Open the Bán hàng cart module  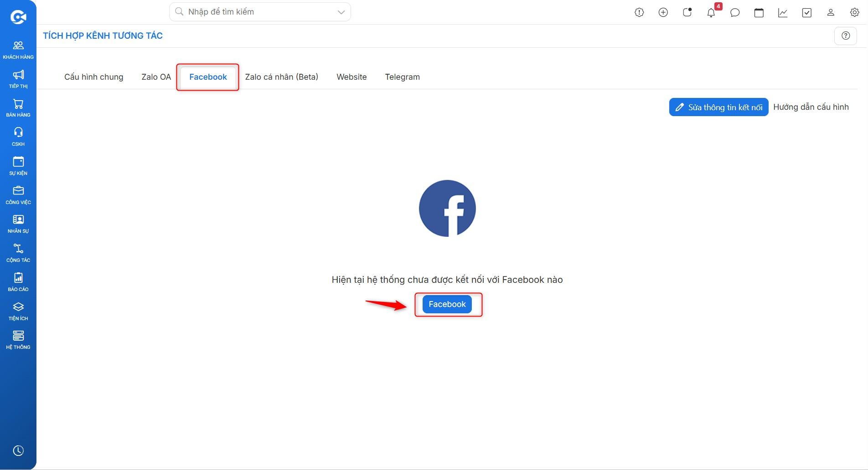18,108
